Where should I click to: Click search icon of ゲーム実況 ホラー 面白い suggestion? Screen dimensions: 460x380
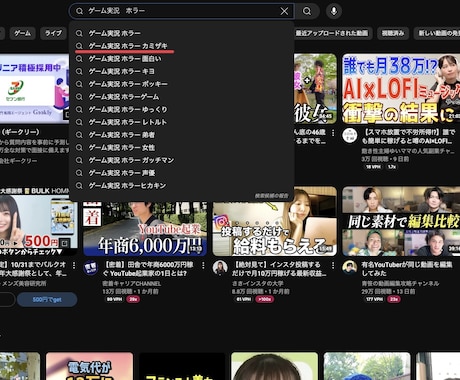pyautogui.click(x=79, y=59)
